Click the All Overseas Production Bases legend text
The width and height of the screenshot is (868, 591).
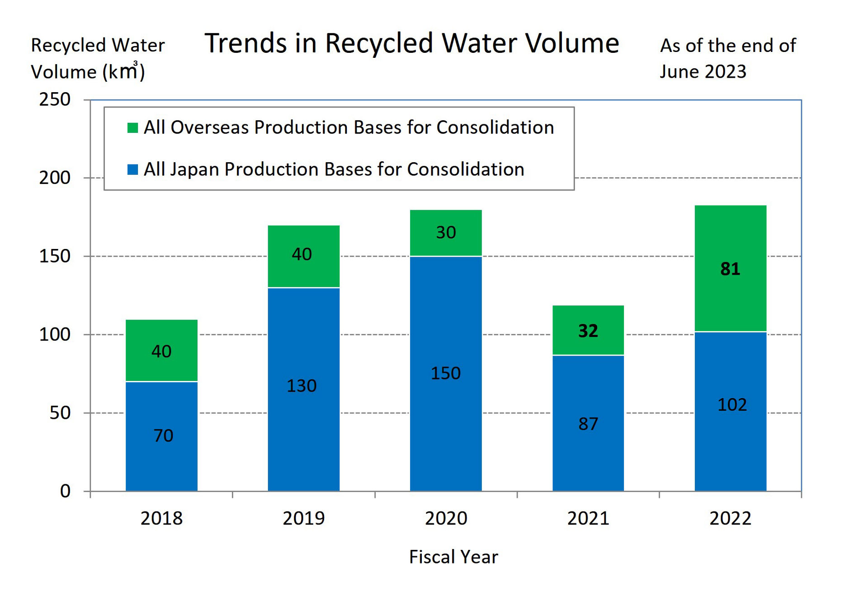pyautogui.click(x=349, y=128)
